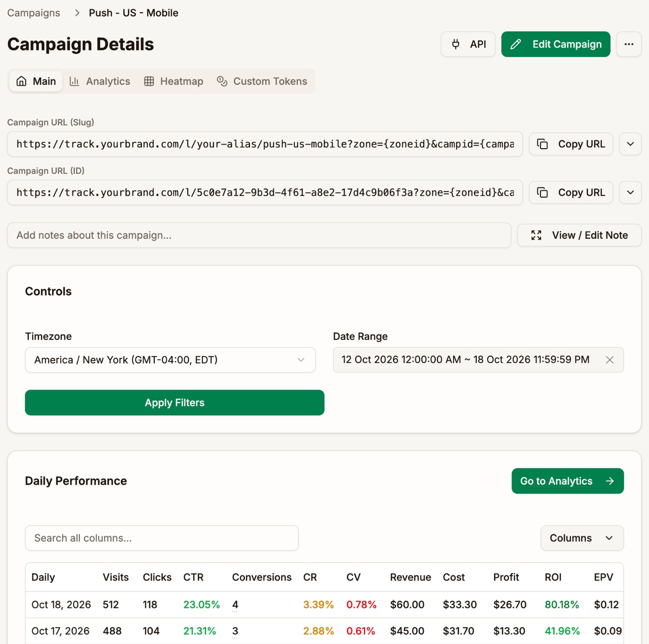The height and width of the screenshot is (644, 649).
Task: Sort by the Profit column header
Action: click(x=506, y=578)
